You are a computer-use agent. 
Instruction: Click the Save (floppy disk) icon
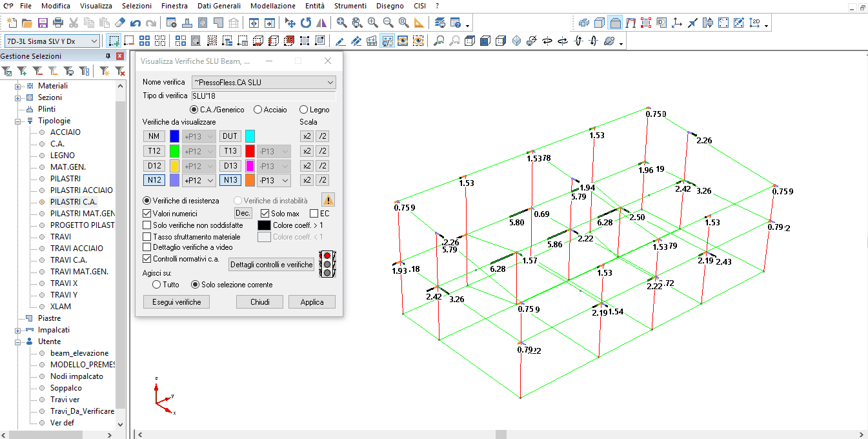(x=43, y=23)
